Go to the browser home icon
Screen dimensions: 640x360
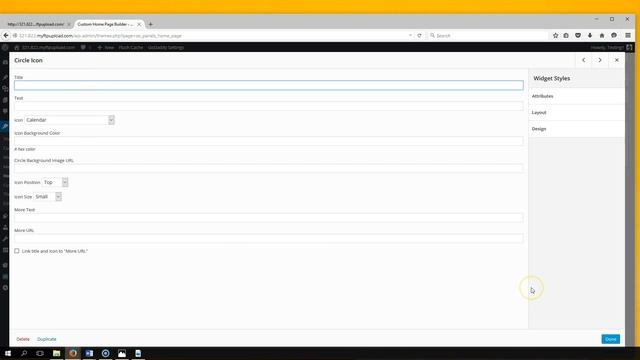[602, 36]
